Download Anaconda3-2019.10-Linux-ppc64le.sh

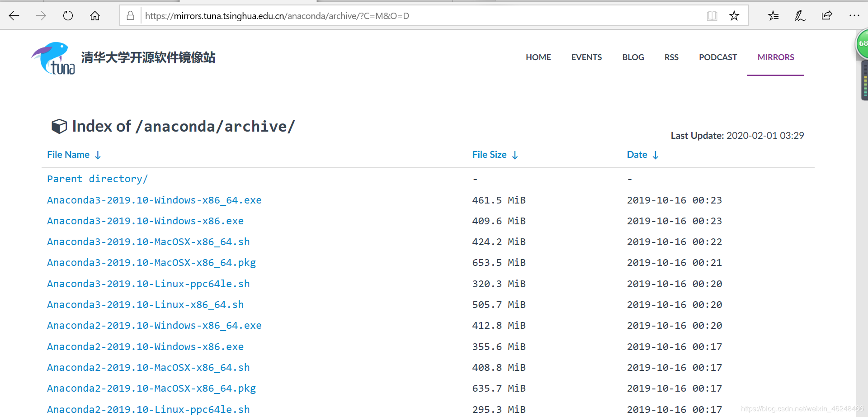tap(148, 284)
